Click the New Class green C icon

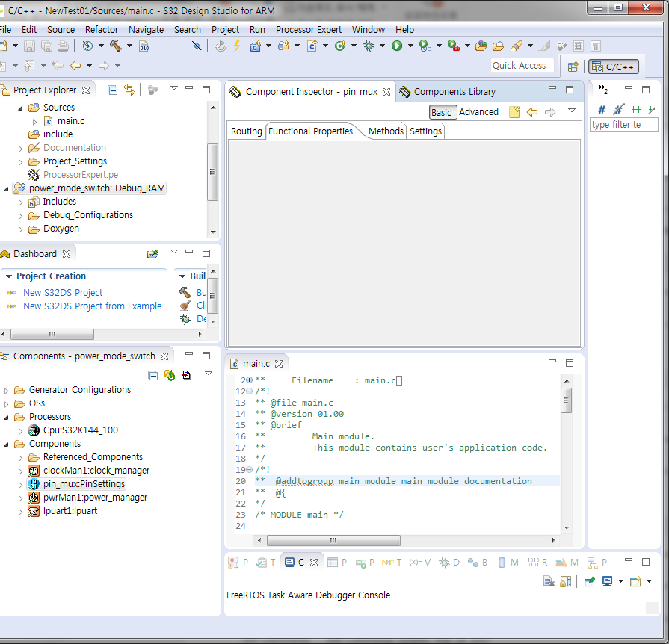[x=340, y=46]
